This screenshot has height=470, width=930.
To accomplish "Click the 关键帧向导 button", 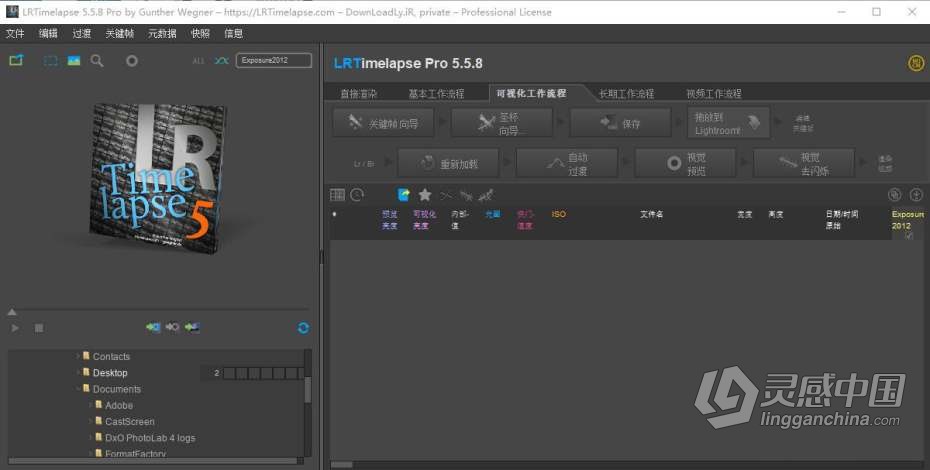I will [384, 123].
